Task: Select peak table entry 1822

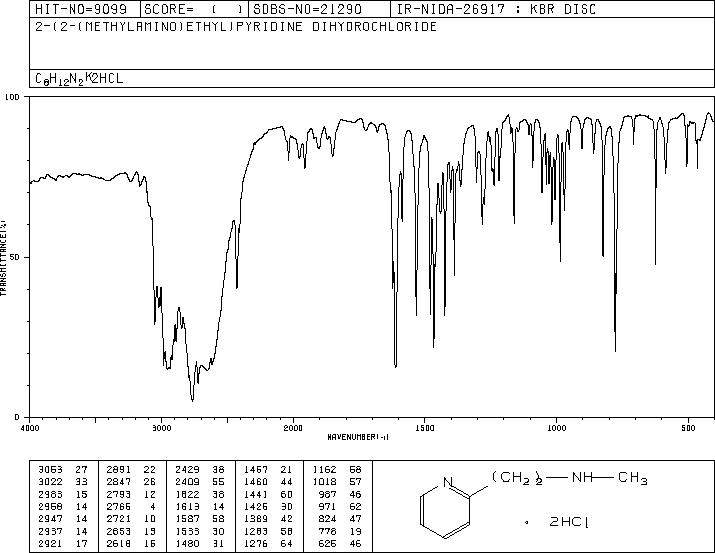Action: point(187,494)
